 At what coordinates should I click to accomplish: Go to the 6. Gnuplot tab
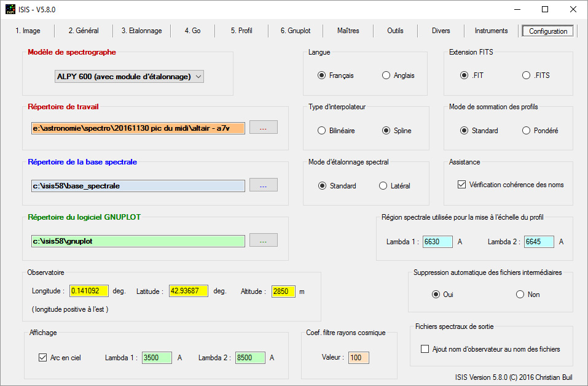296,31
